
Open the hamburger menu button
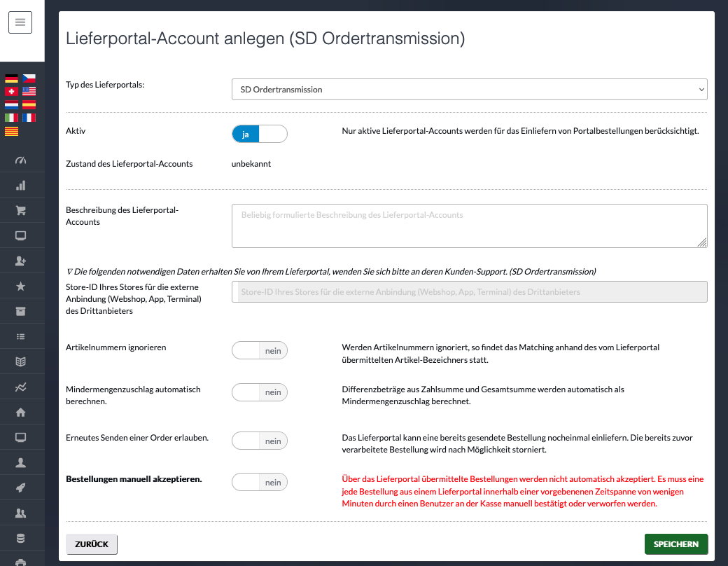tap(20, 22)
